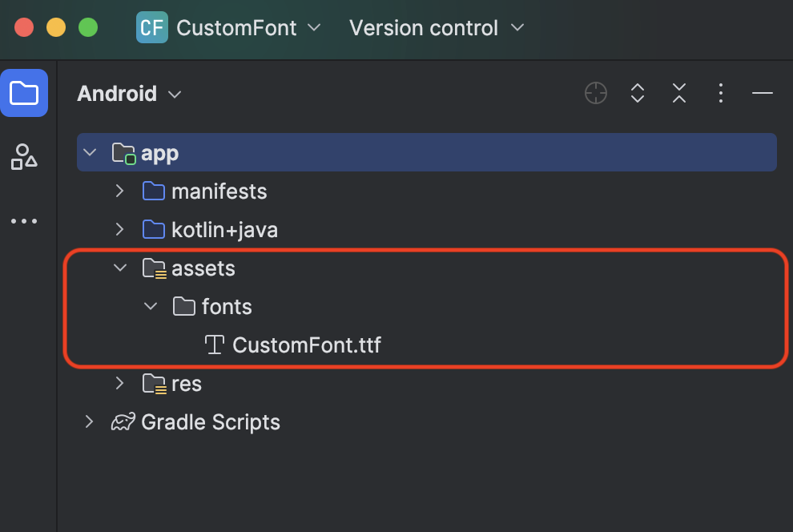Expand the kotlin+java folder arrow

(x=120, y=230)
